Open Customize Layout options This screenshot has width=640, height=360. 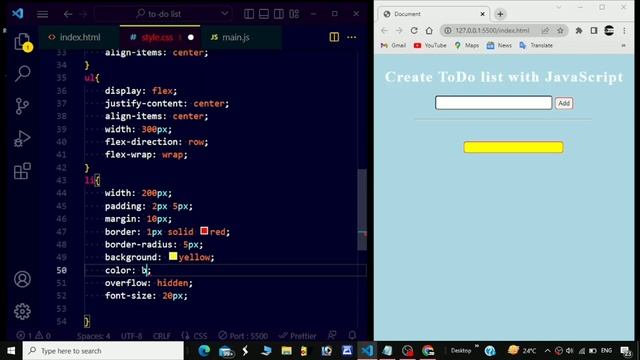coord(294,14)
